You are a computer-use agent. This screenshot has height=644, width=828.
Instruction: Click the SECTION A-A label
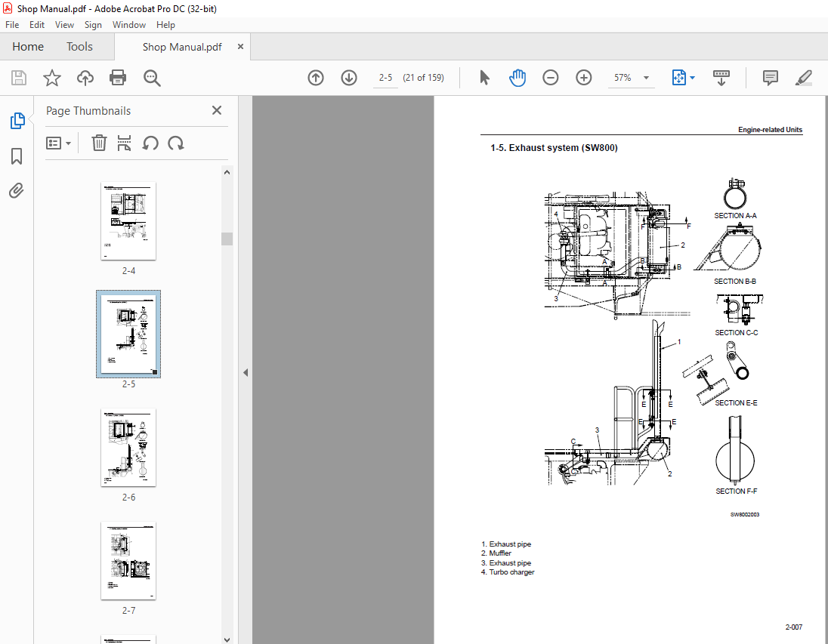point(735,215)
